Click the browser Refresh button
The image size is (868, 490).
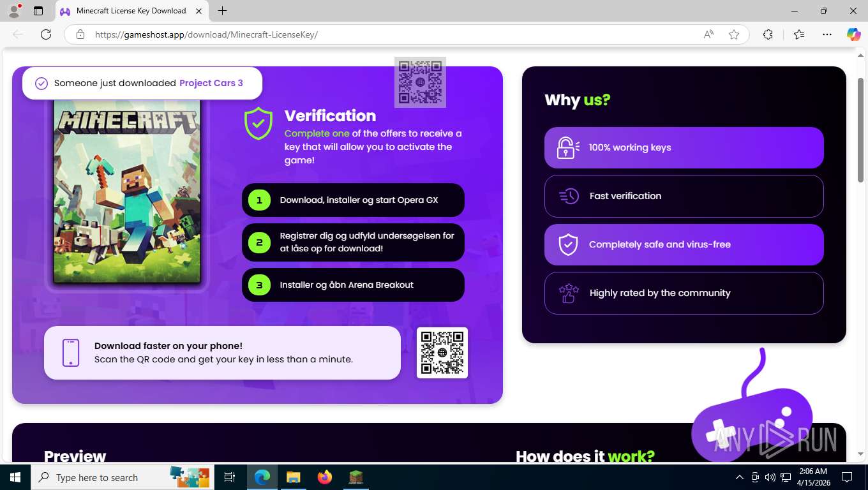tap(46, 34)
